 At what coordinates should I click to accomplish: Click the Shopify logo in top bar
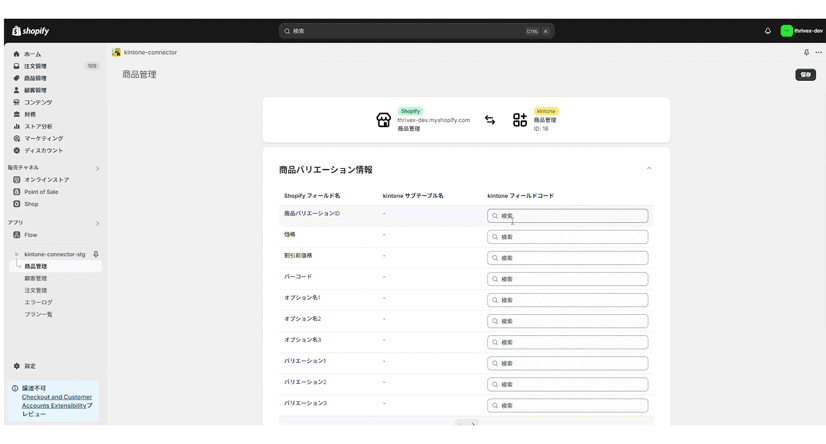pos(30,31)
